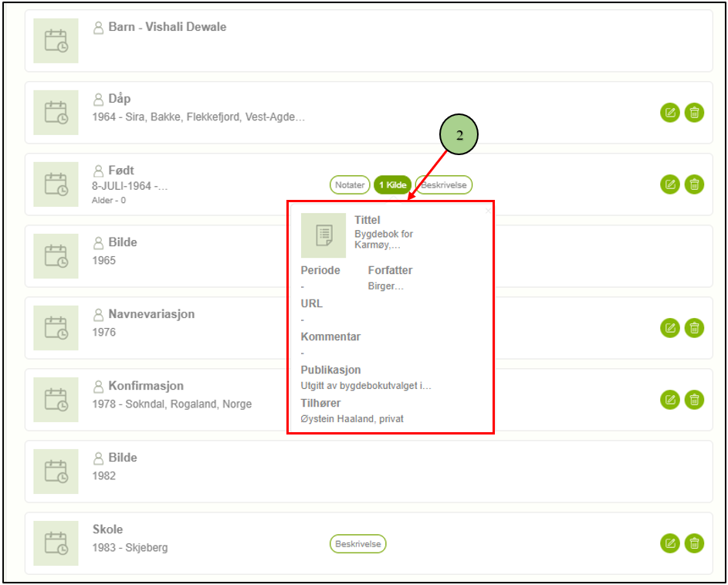Delete the Født event
This screenshot has height=585, width=728.
[694, 184]
